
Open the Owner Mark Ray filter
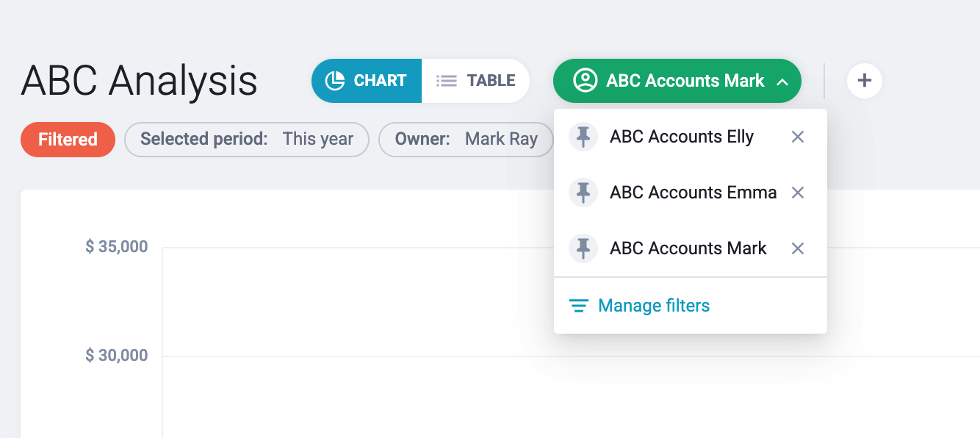466,140
